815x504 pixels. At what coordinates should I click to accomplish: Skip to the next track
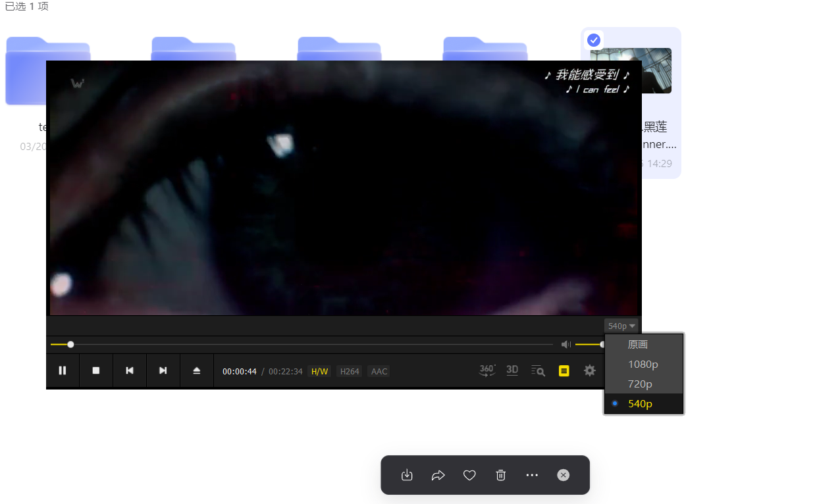pos(163,370)
